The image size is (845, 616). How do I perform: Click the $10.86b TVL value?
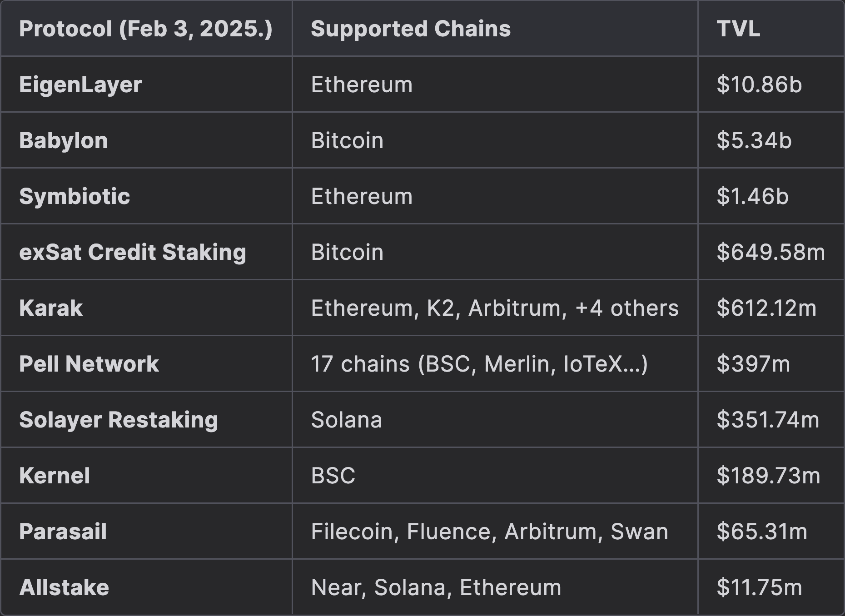click(759, 85)
